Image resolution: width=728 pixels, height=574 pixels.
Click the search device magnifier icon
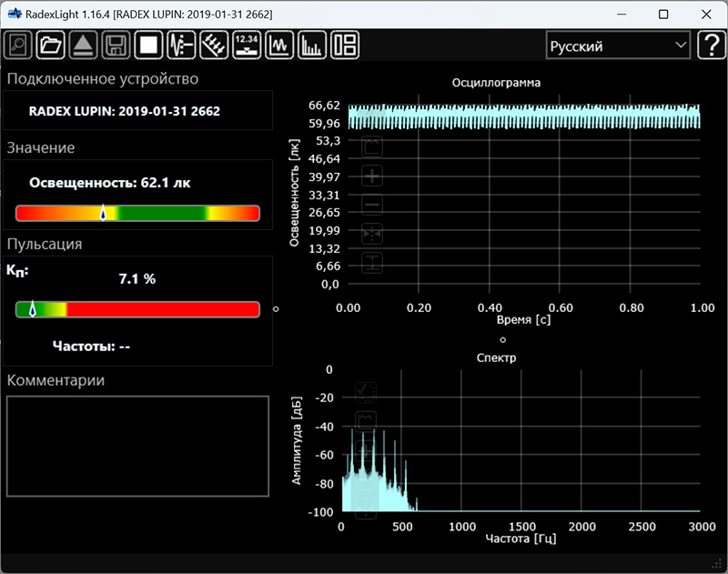[19, 45]
